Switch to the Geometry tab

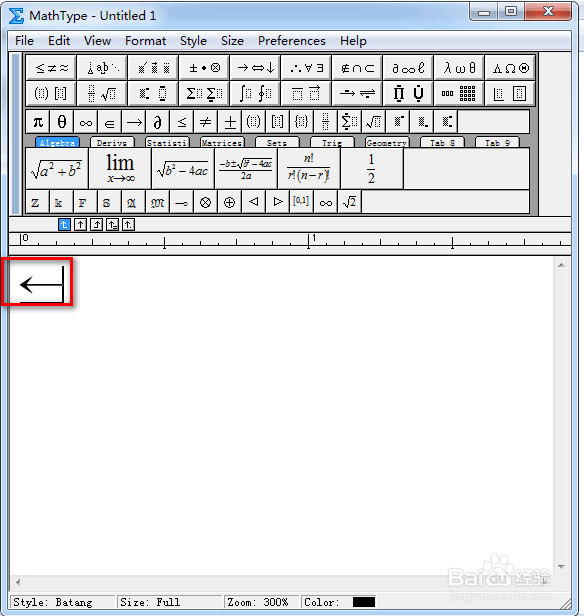[387, 142]
